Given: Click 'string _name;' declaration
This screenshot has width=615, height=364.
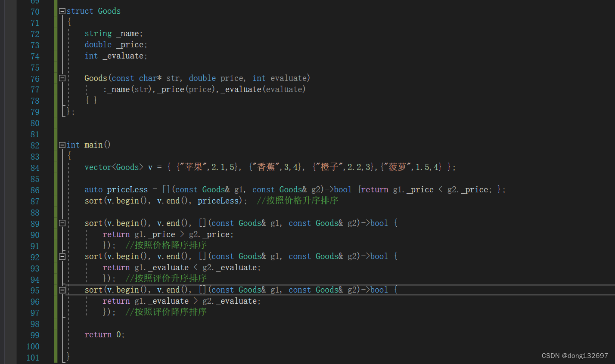Looking at the screenshot, I should click(114, 34).
